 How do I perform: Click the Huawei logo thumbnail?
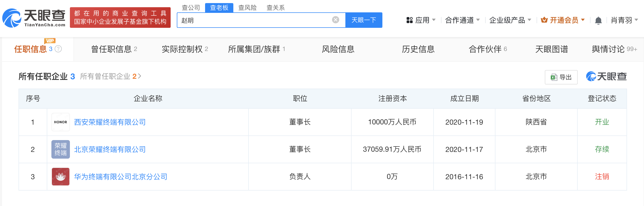click(61, 177)
